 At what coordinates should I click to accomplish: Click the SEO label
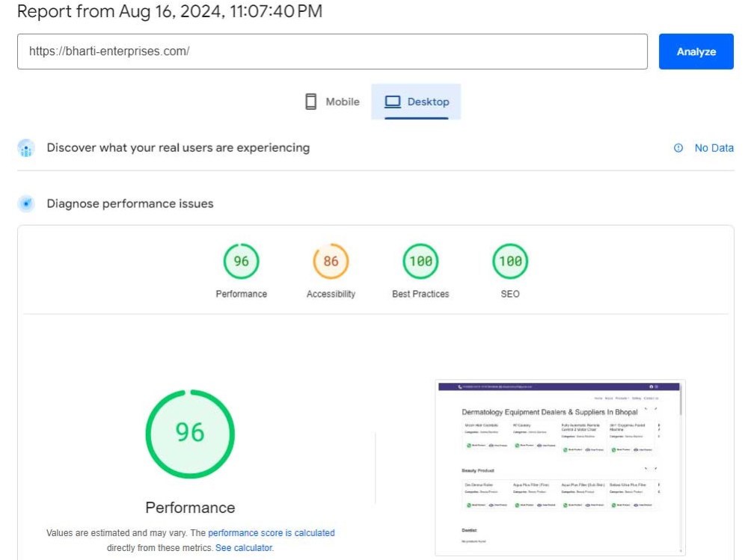(510, 294)
